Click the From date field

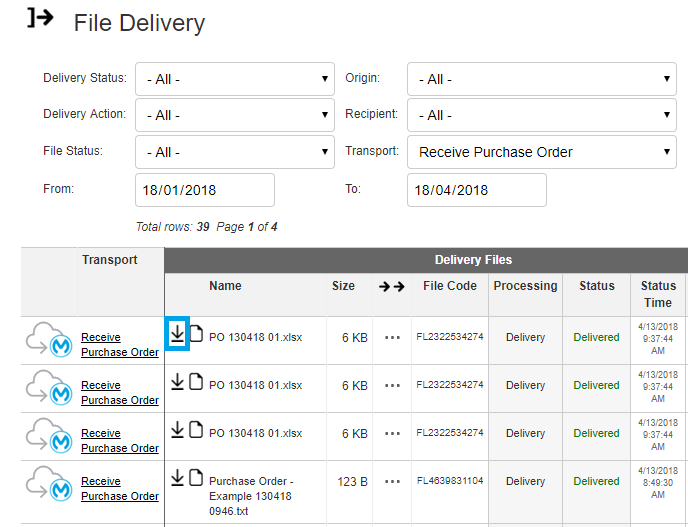[x=204, y=190]
